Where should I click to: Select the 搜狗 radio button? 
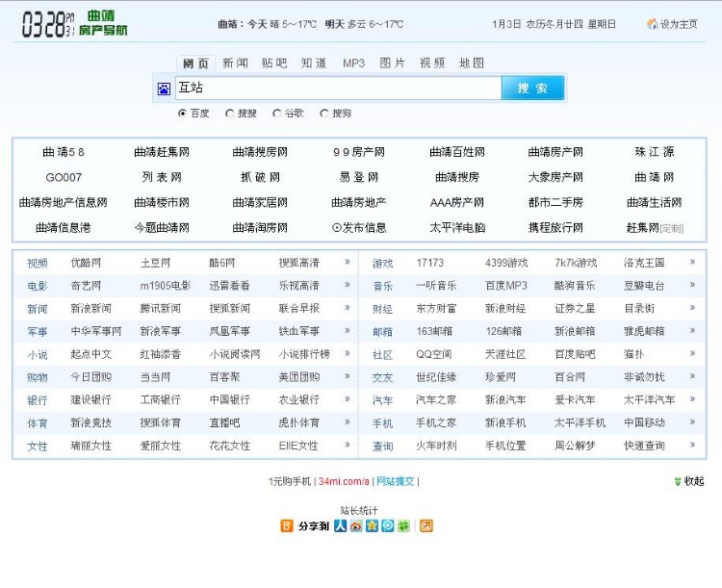coord(324,113)
